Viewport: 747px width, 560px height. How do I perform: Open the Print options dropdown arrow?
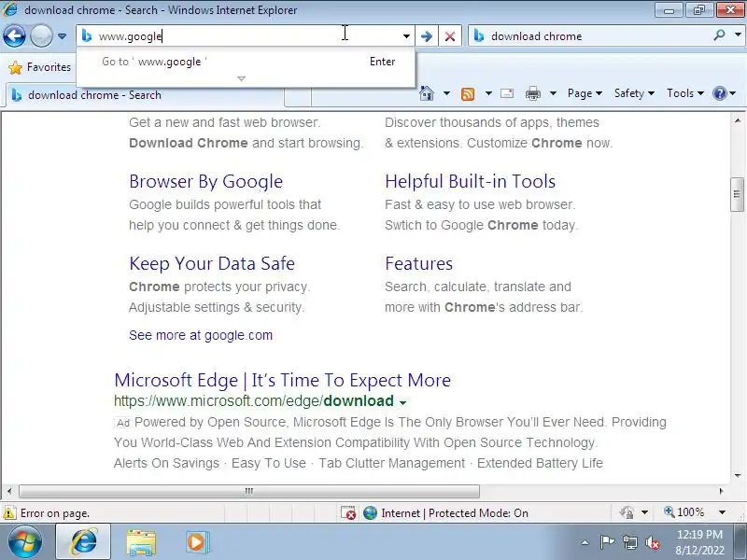pyautogui.click(x=553, y=93)
